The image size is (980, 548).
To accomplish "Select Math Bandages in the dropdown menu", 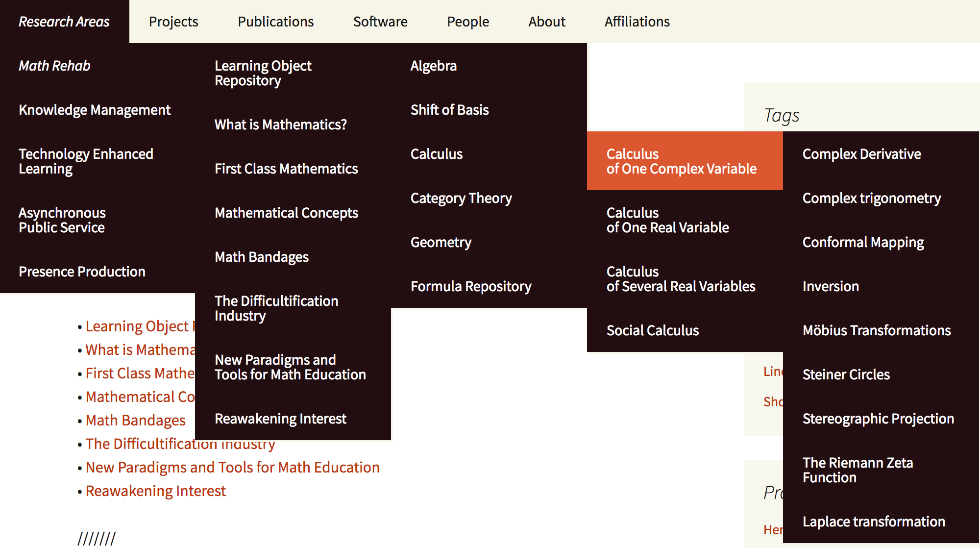I will coord(262,257).
